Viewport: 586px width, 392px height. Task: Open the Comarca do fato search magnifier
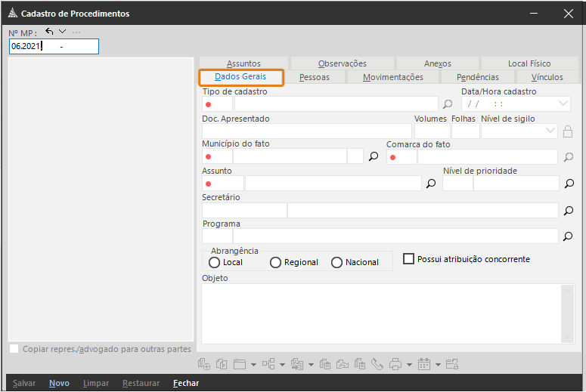click(569, 157)
